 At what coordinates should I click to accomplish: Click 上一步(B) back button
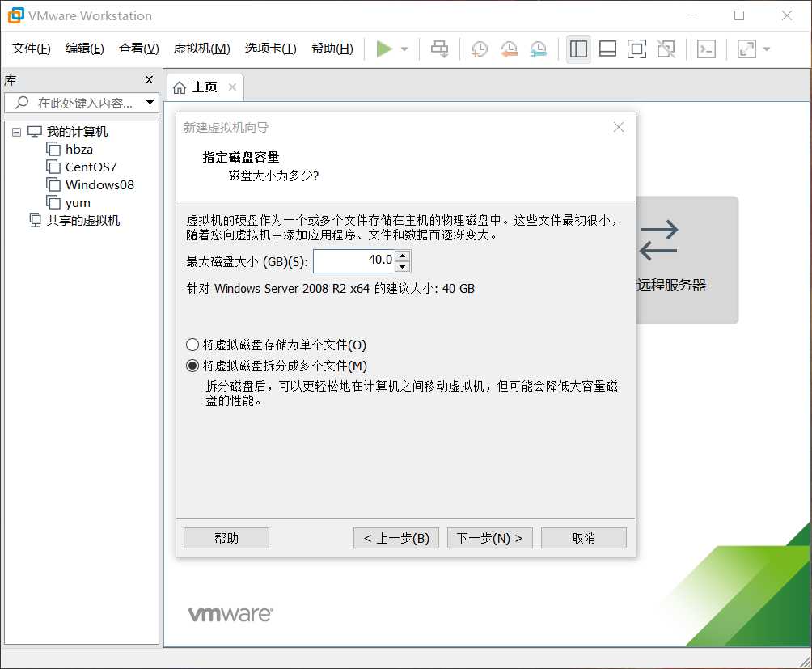[396, 538]
